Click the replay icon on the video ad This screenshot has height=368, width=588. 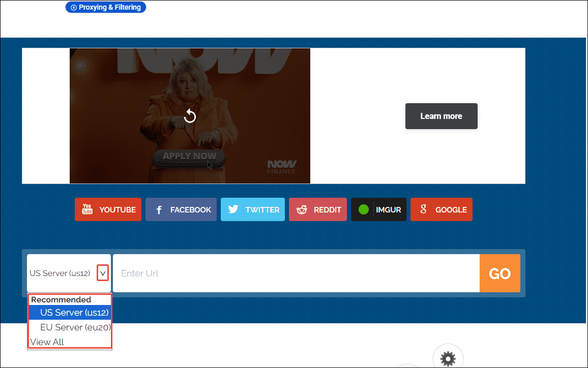click(190, 116)
